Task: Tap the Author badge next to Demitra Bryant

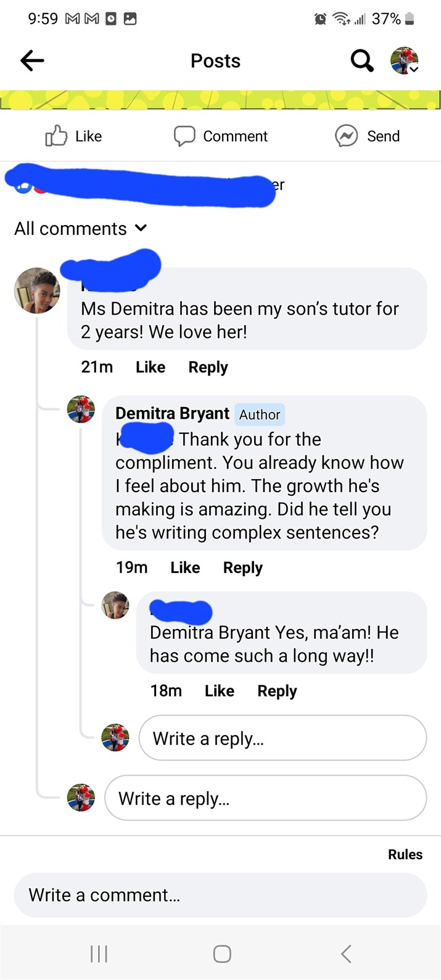Action: click(x=260, y=414)
